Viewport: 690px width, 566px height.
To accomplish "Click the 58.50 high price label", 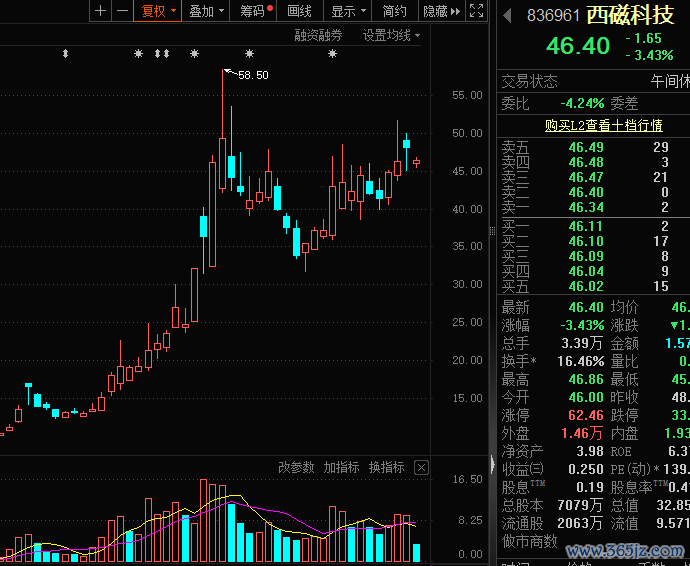I will [253, 75].
